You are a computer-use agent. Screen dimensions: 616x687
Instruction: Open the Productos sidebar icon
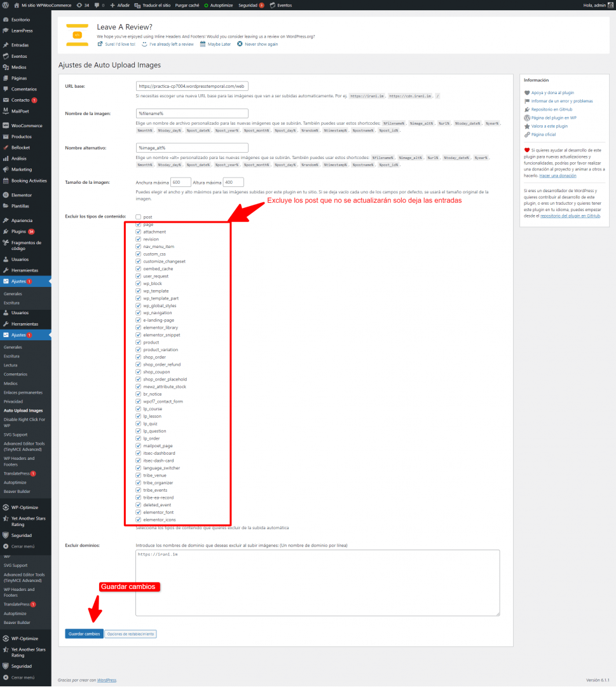point(6,136)
